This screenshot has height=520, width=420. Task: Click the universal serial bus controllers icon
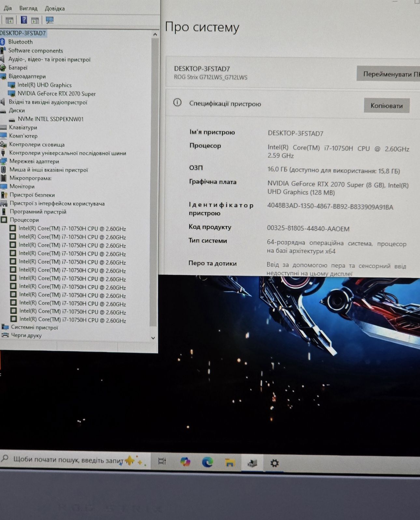(x=4, y=153)
